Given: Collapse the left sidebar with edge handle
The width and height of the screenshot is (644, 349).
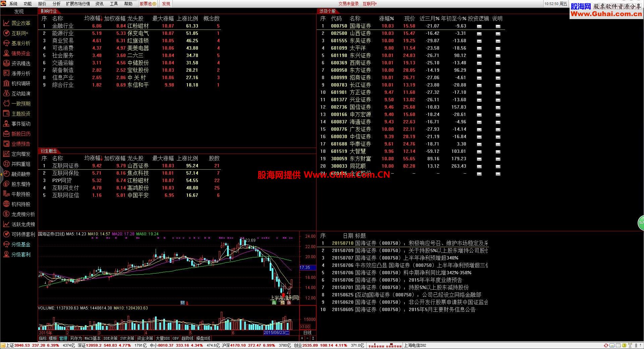Looking at the screenshot, I should coord(1,174).
